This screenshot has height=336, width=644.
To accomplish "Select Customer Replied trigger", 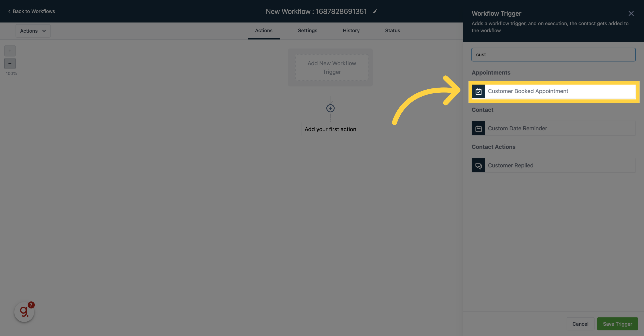I will click(x=554, y=165).
